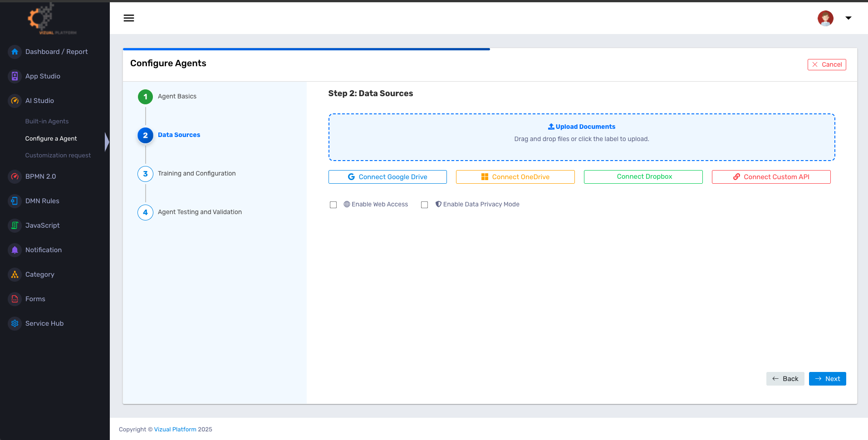Open App Studio from the sidebar icon

(15, 76)
